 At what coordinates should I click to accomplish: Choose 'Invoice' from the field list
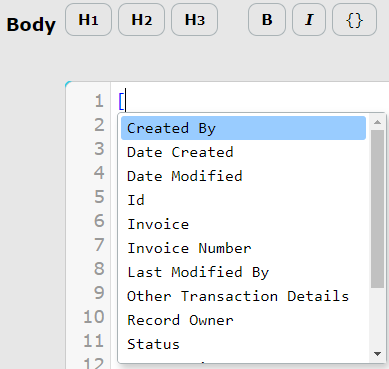(x=243, y=224)
